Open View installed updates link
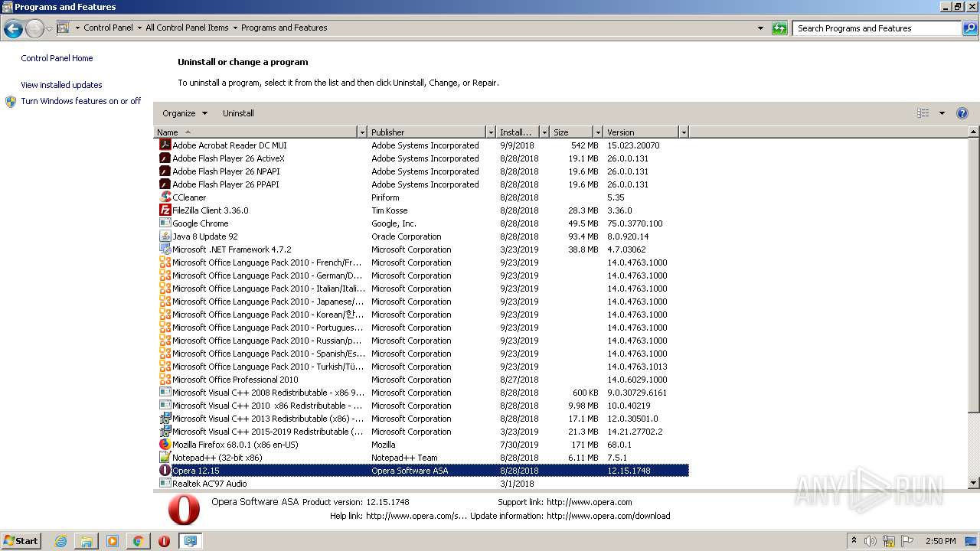The image size is (980, 551). tap(61, 85)
